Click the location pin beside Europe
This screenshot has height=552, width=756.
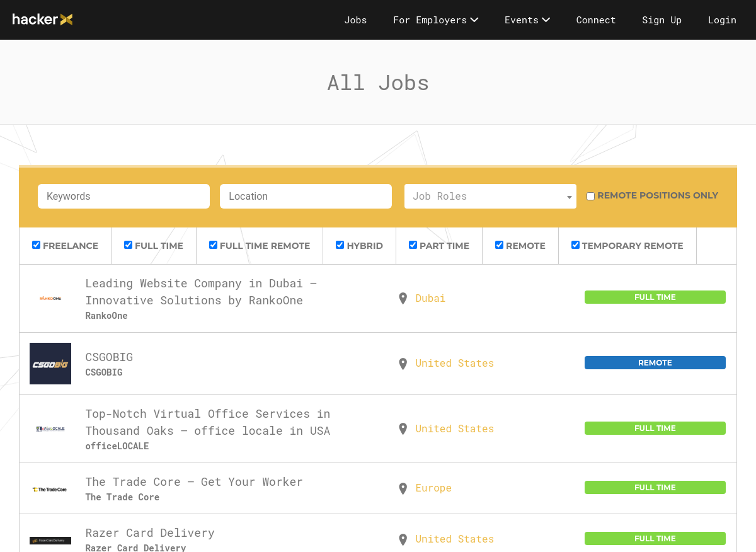click(x=403, y=488)
